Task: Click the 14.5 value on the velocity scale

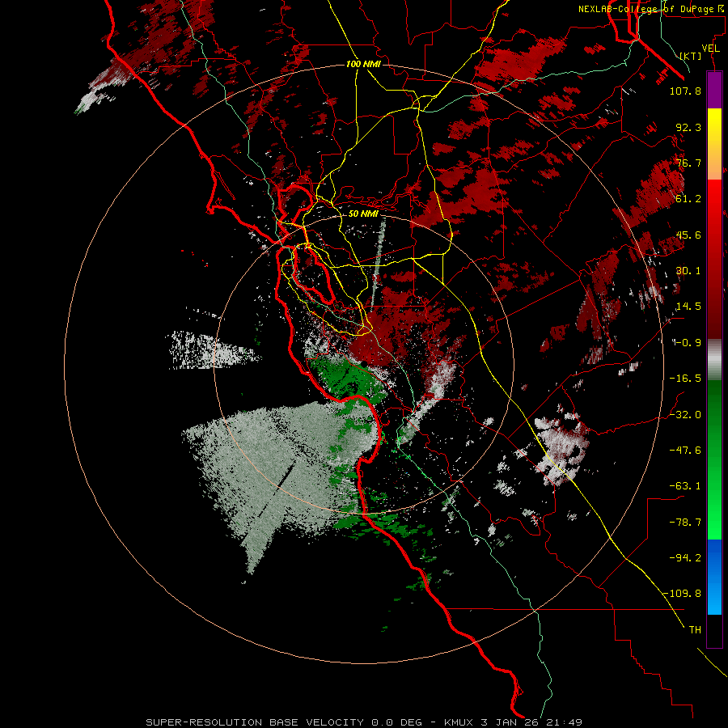Action: (688, 307)
